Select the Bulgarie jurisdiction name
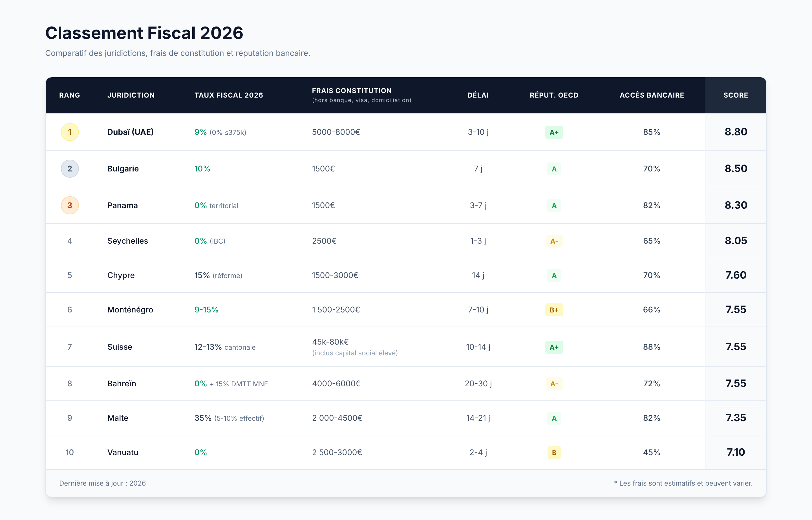The width and height of the screenshot is (812, 520). coord(123,169)
